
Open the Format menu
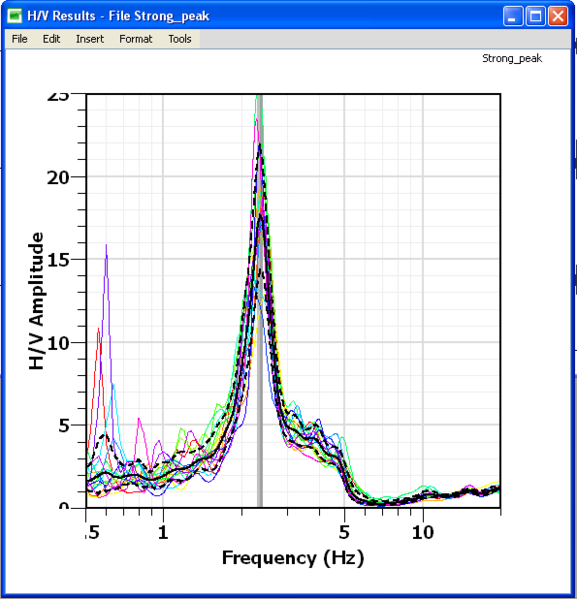136,39
